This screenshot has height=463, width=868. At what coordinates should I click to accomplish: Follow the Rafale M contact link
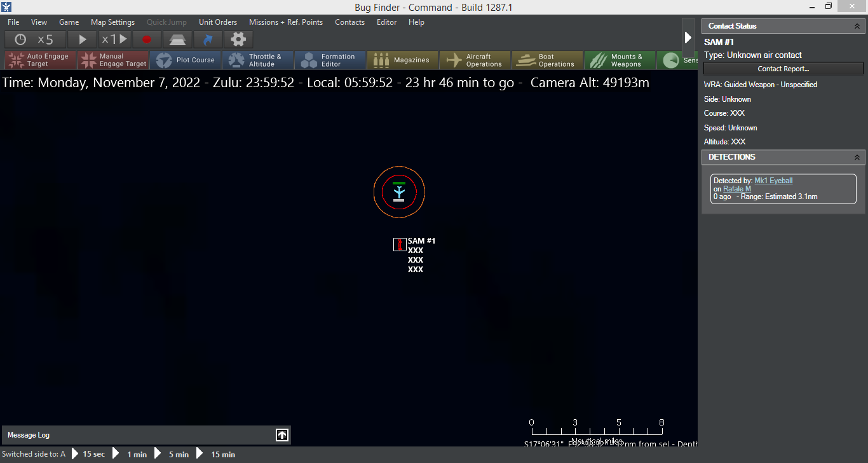(x=736, y=188)
